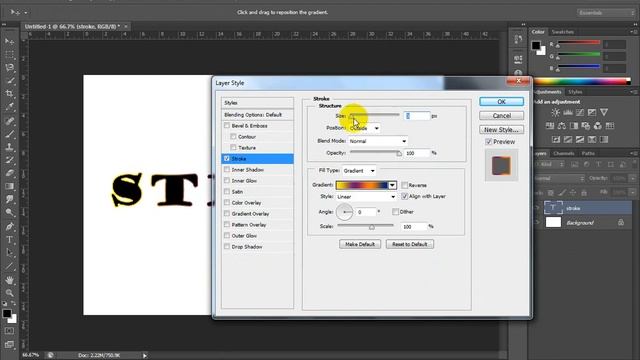The width and height of the screenshot is (640, 360).
Task: Uncheck the Stroke effect checkbox
Action: (227, 158)
